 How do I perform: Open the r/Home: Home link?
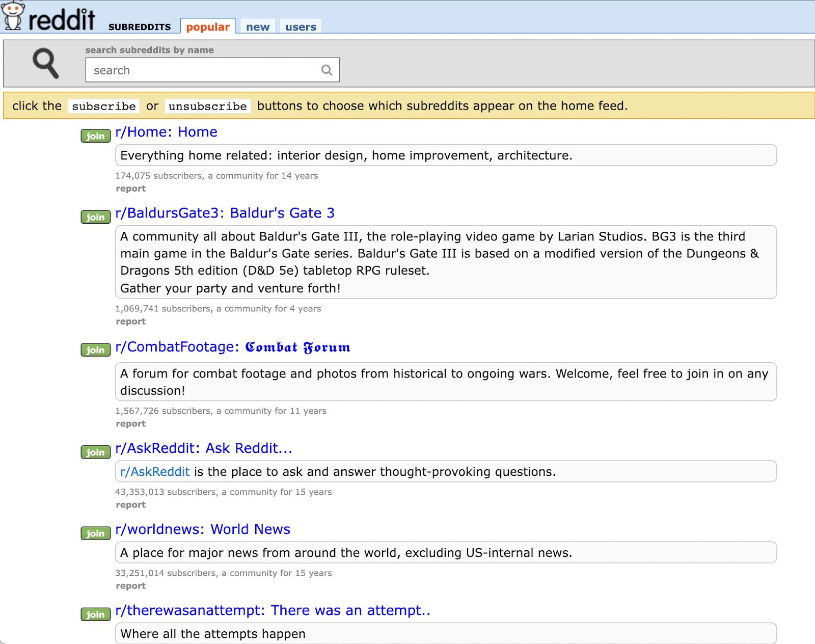pos(166,132)
